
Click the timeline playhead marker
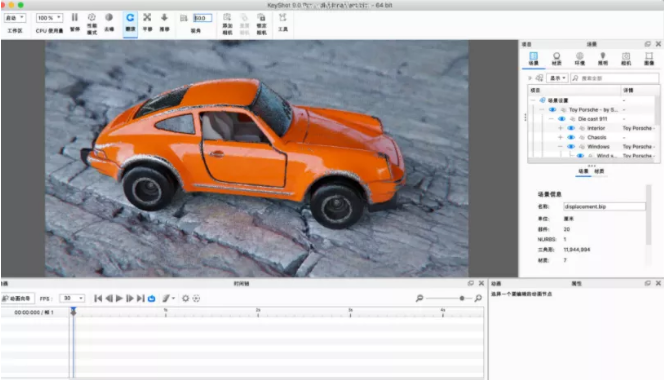pos(73,311)
